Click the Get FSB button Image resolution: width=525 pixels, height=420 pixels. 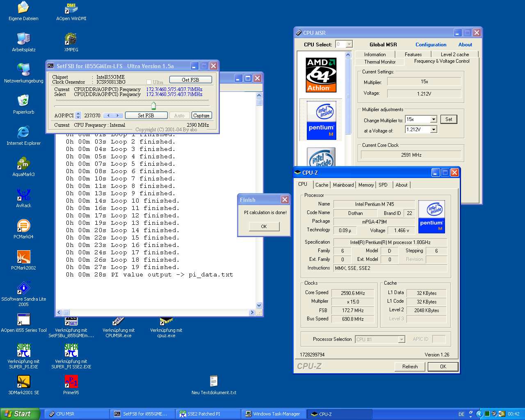click(x=190, y=80)
